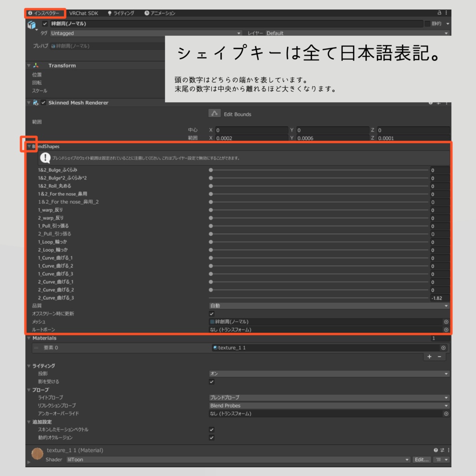Click the 2_Loop_輪っか slider
The width and height of the screenshot is (476, 476).
[319, 250]
